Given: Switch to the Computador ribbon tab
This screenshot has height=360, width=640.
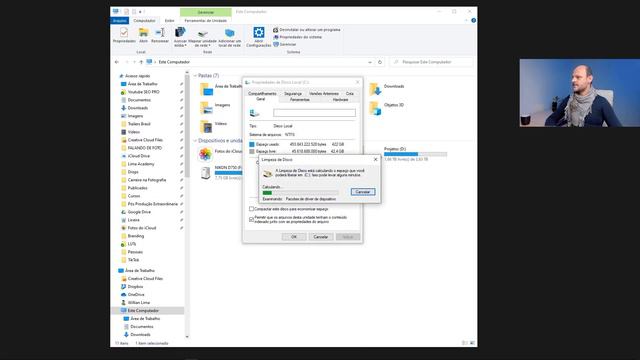Looking at the screenshot, I should point(144,20).
